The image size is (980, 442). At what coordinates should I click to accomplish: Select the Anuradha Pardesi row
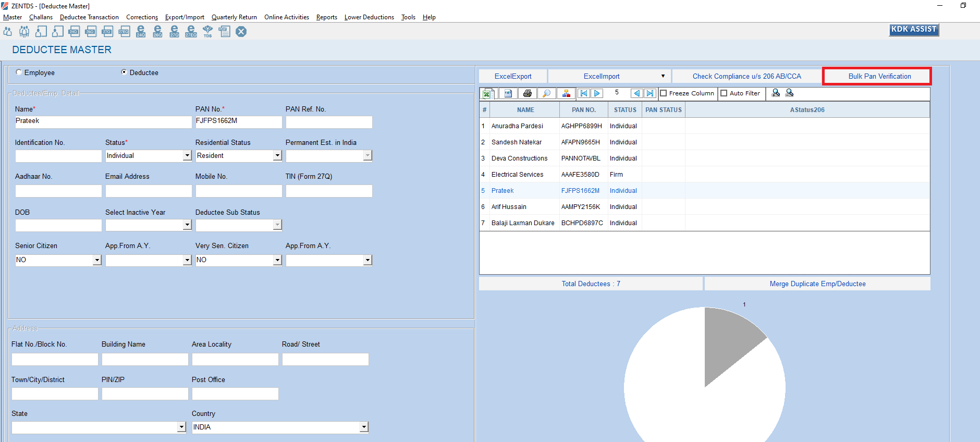coord(705,126)
